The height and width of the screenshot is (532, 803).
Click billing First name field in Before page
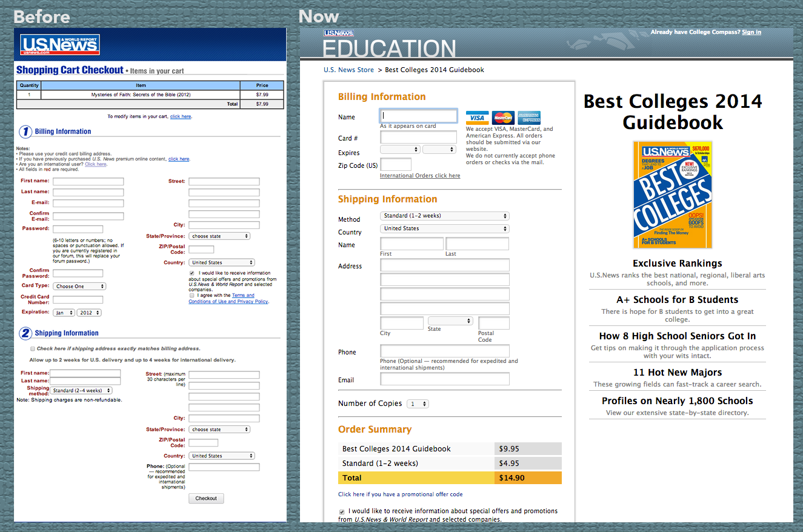coord(88,181)
